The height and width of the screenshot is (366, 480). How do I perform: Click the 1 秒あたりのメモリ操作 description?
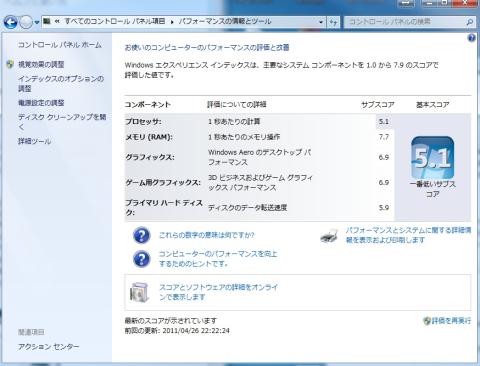coord(244,137)
